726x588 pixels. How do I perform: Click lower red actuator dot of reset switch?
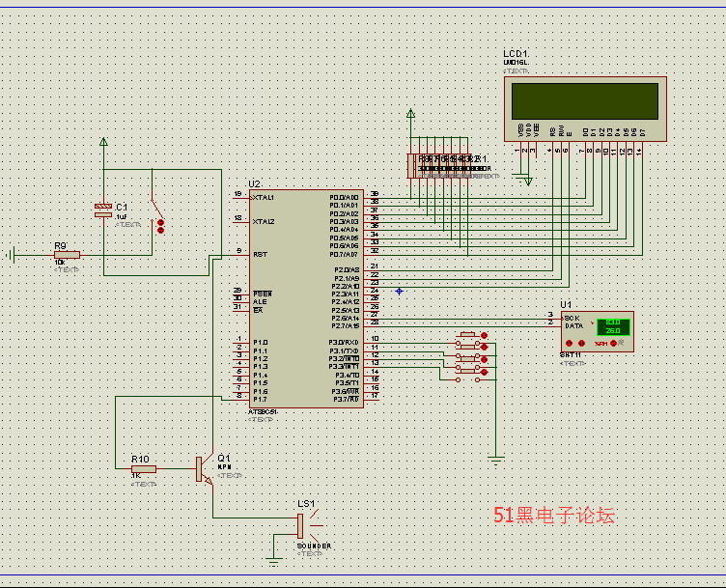[160, 230]
